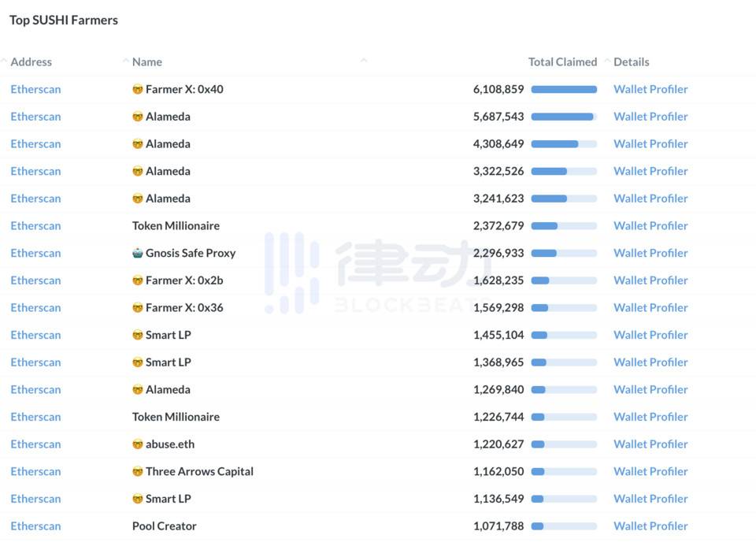Click the emoji icon in the Alameda 3,322,526 row
This screenshot has width=756, height=546.
pos(137,171)
